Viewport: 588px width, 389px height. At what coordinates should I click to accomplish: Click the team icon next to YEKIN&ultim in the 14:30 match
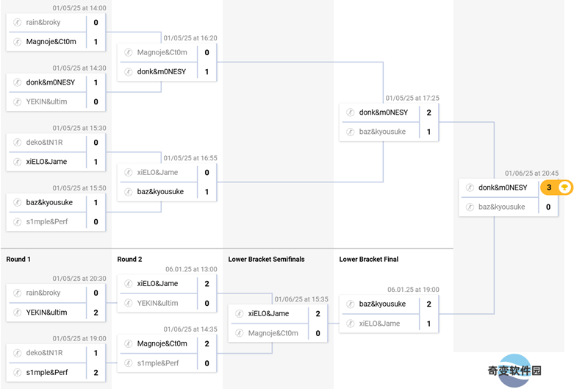17,101
